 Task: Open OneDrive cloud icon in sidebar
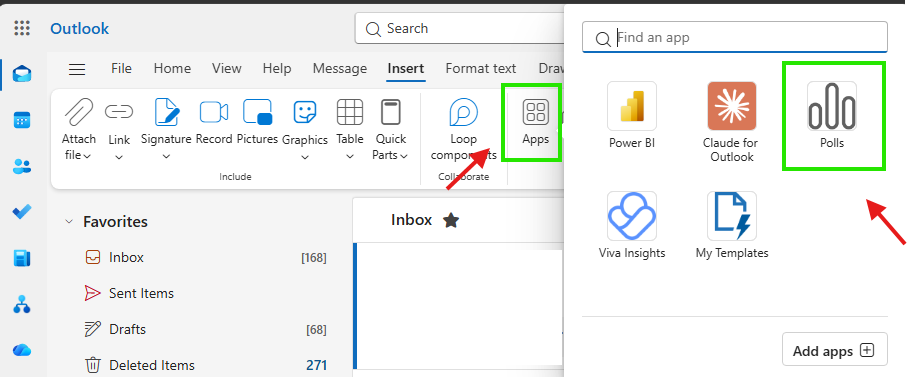(x=22, y=350)
